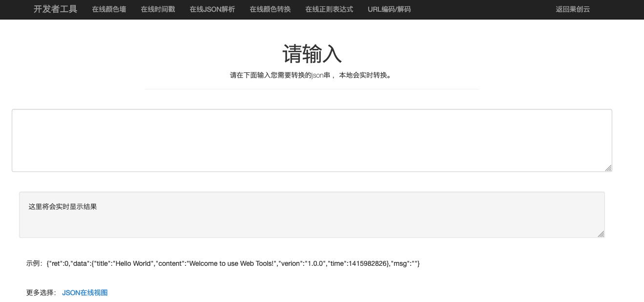Click the divider line under the subtitle
Image resolution: width=644 pixels, height=302 pixels.
point(312,88)
